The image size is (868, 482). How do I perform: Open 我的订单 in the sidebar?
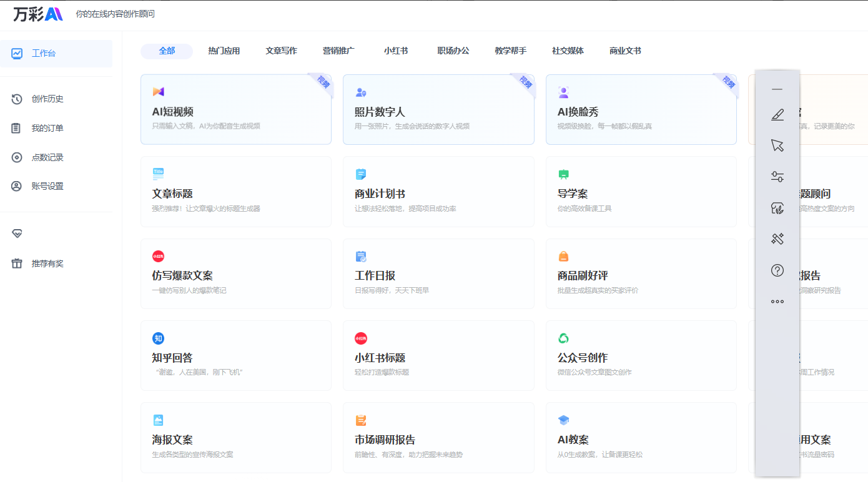47,128
